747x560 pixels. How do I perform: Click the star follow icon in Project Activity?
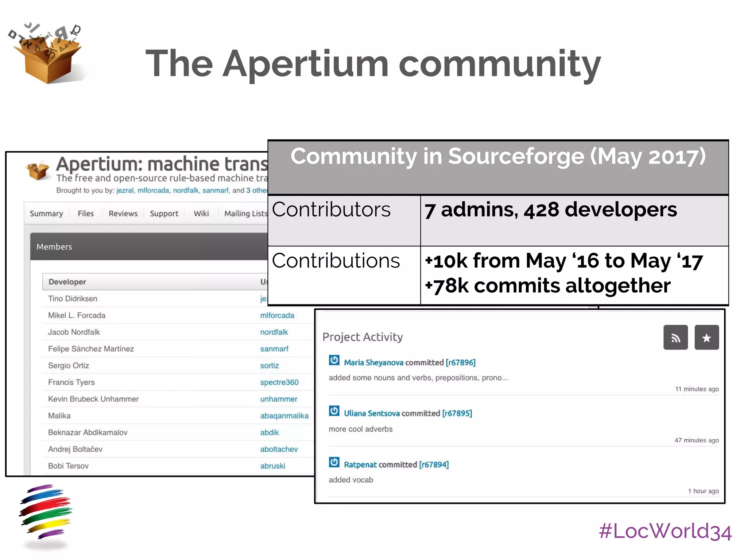(x=707, y=337)
